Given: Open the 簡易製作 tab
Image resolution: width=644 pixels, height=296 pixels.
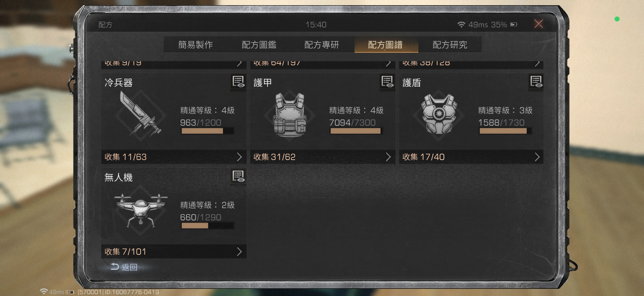Looking at the screenshot, I should point(196,45).
